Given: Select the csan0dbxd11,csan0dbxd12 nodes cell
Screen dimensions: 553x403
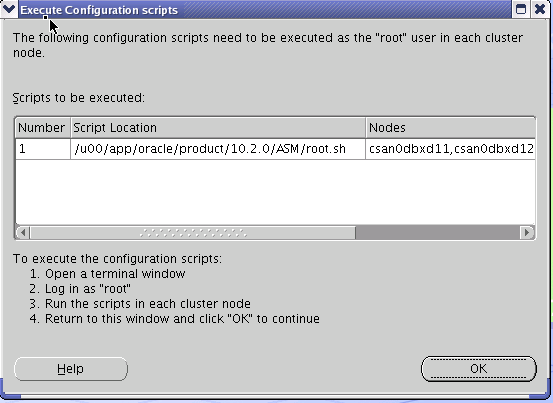Looking at the screenshot, I should coord(450,149).
